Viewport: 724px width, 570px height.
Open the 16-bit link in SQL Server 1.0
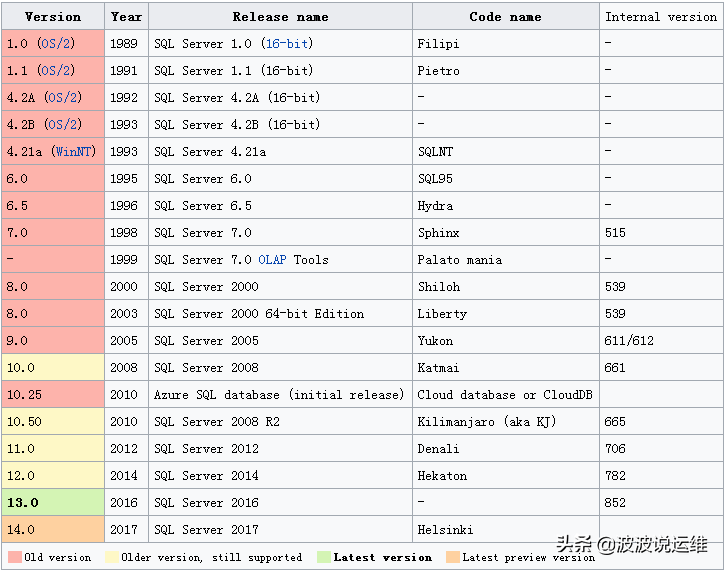(x=287, y=43)
